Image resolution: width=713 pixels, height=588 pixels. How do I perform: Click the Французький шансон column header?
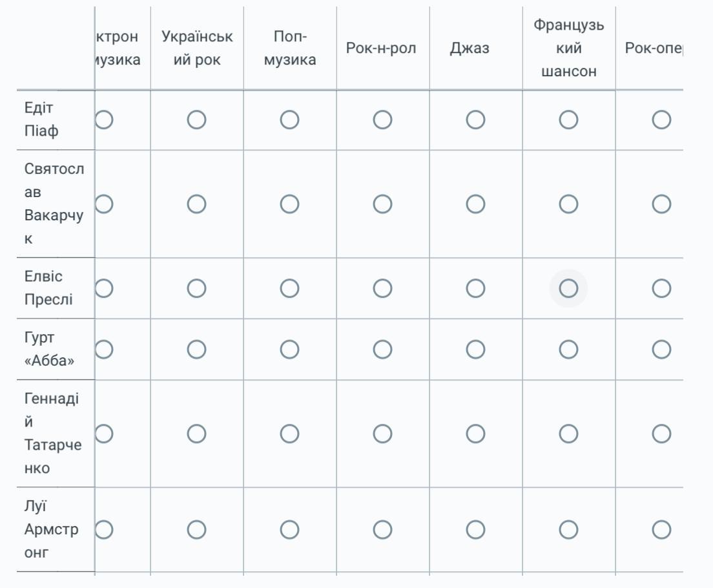click(568, 48)
